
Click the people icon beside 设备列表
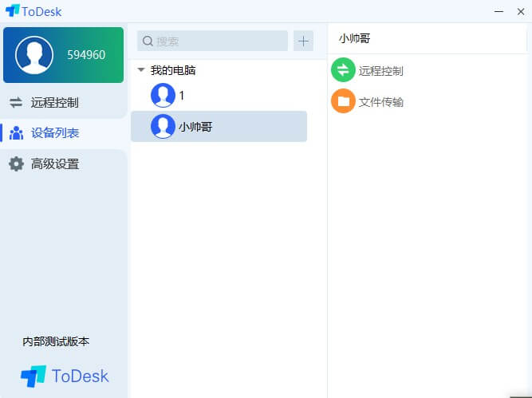click(16, 132)
